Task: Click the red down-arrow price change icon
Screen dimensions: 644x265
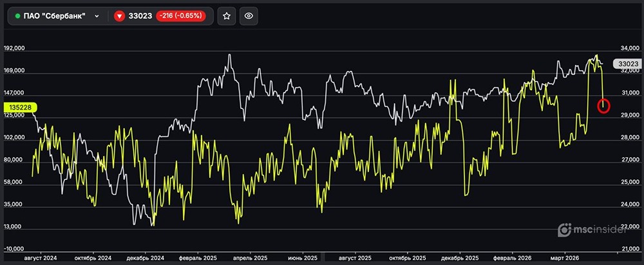Action: 119,16
